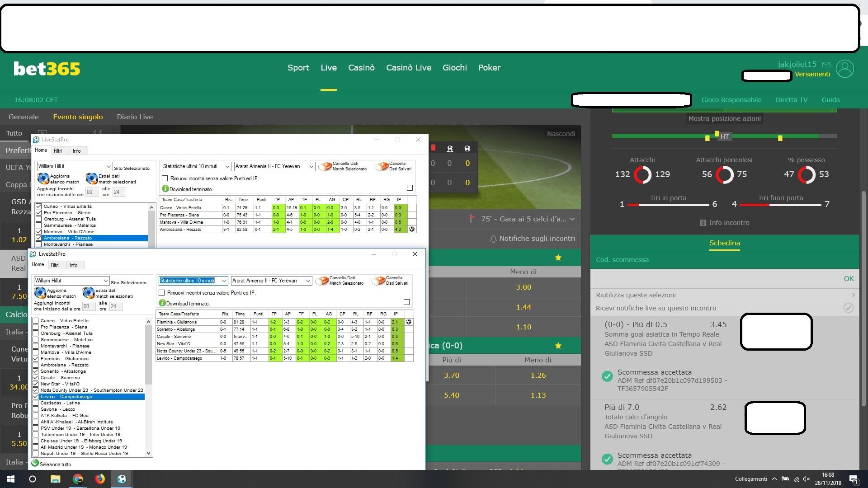The width and height of the screenshot is (868, 488).
Task: Click Nascondi to hide the match view
Action: (x=561, y=134)
